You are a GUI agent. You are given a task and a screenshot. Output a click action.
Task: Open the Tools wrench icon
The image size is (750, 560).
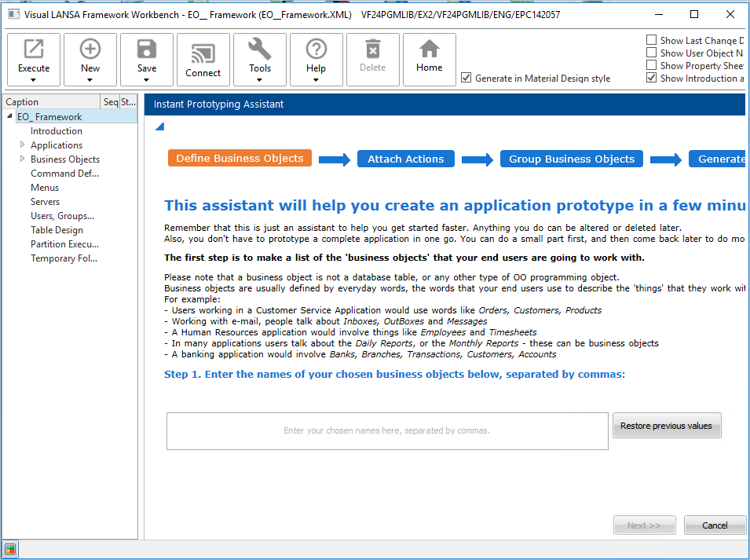pos(260,49)
